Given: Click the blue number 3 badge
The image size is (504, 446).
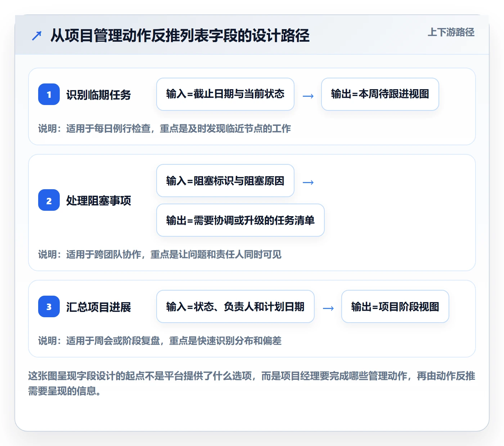Looking at the screenshot, I should tap(49, 306).
